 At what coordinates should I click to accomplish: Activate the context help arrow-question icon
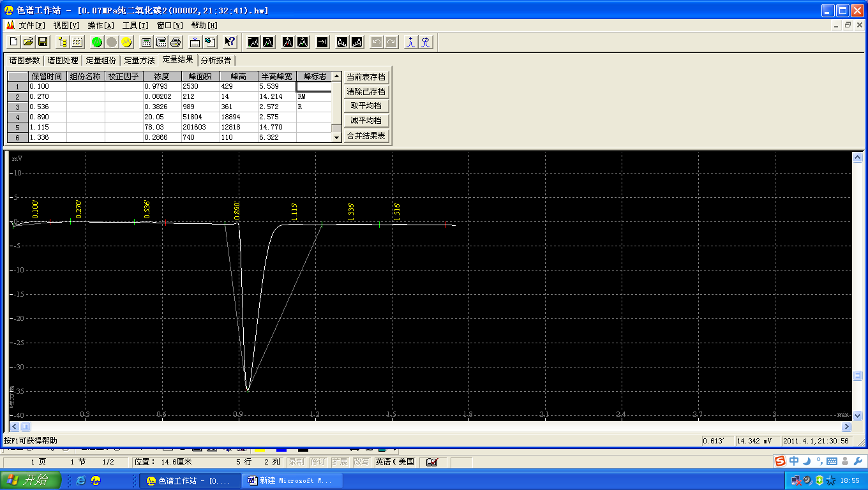pos(230,42)
